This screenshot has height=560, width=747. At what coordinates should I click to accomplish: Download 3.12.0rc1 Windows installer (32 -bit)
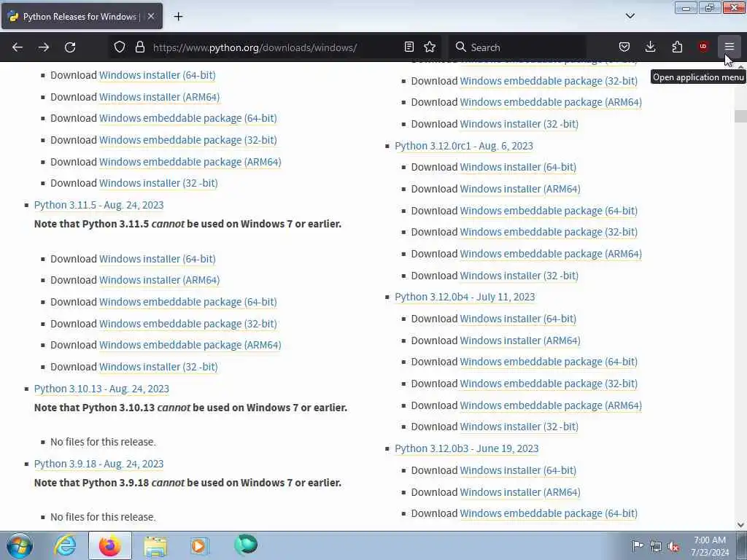[x=519, y=276]
